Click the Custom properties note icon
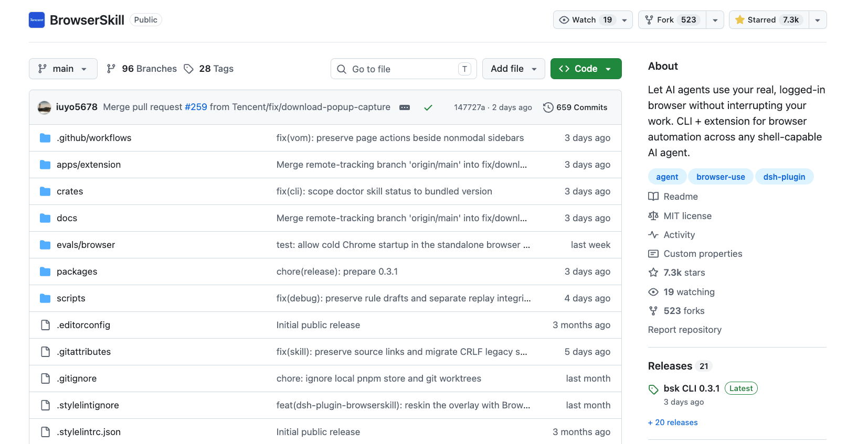Screen dimensions: 868x444 pyautogui.click(x=653, y=254)
